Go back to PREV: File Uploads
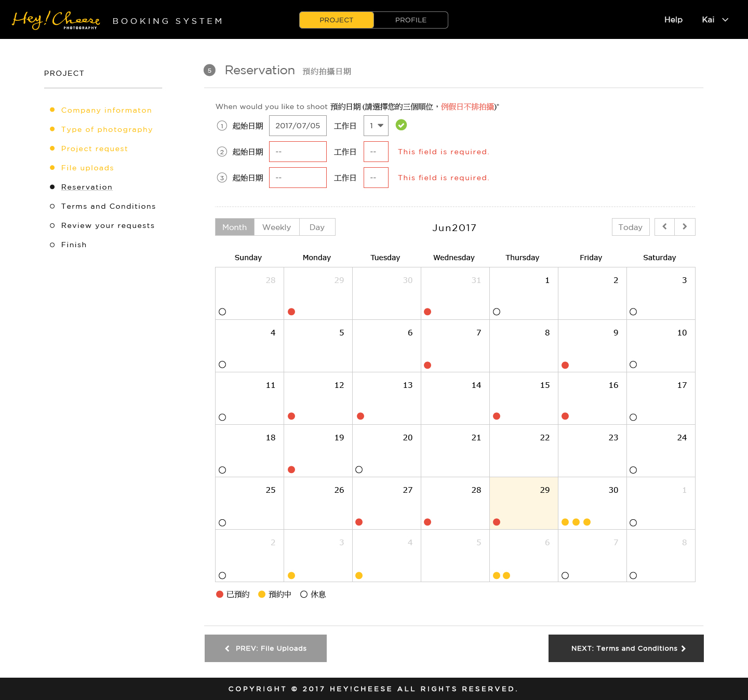Image resolution: width=748 pixels, height=700 pixels. point(265,648)
